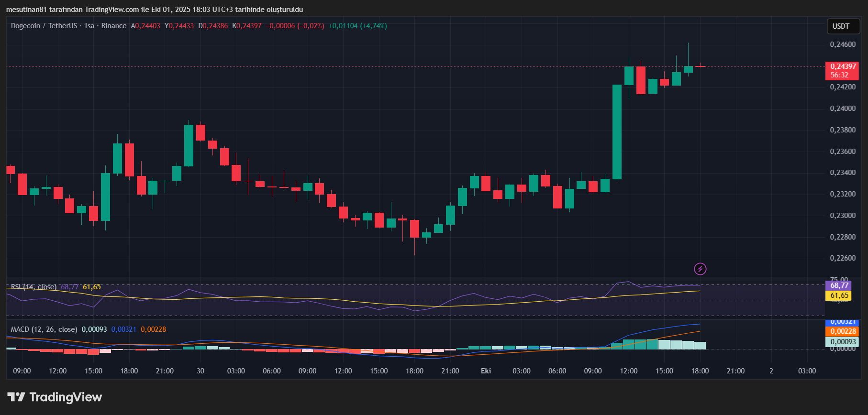Viewport: 868px width, 415px height.
Task: Click the 1sa interval label in header
Action: coord(89,26)
